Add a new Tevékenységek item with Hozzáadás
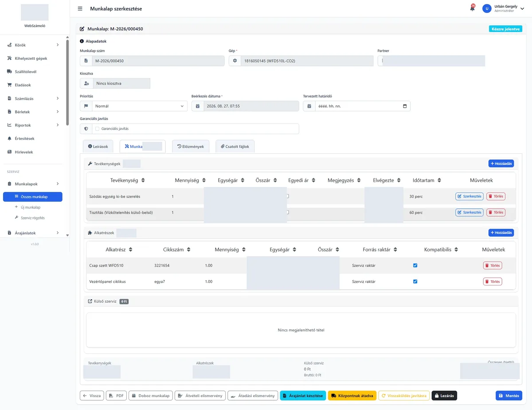The width and height of the screenshot is (532, 410). coord(501,164)
